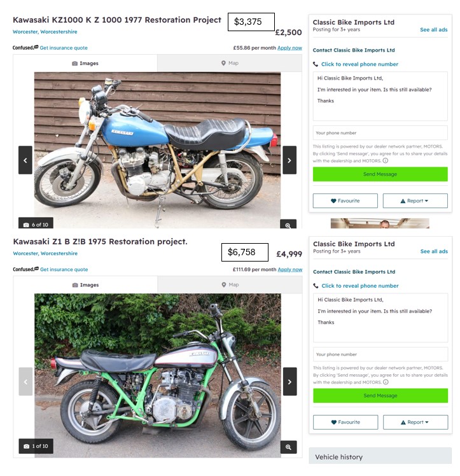Click magnifier zoom icon on KZ1000 photo
Viewport: 460px width, 476px height.
pos(288,225)
